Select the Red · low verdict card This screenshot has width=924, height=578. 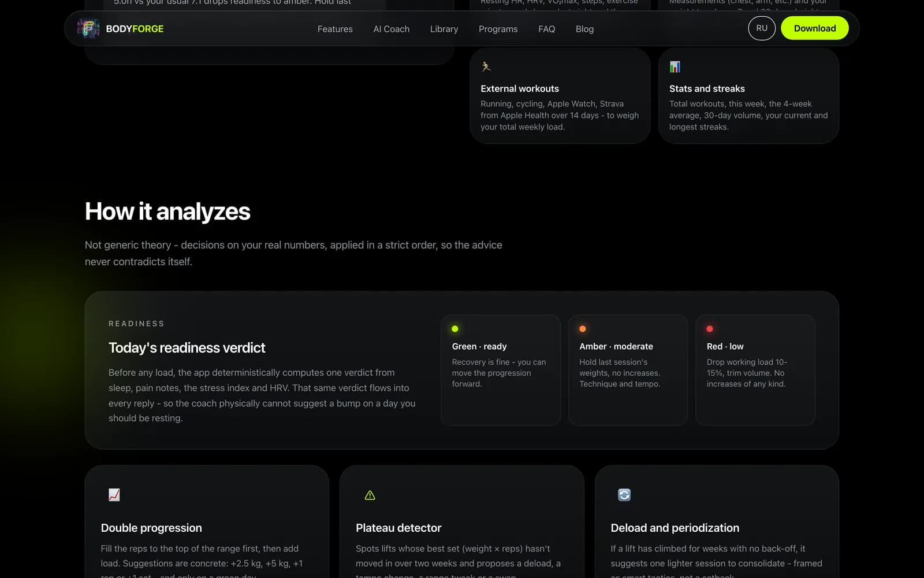[x=755, y=370]
